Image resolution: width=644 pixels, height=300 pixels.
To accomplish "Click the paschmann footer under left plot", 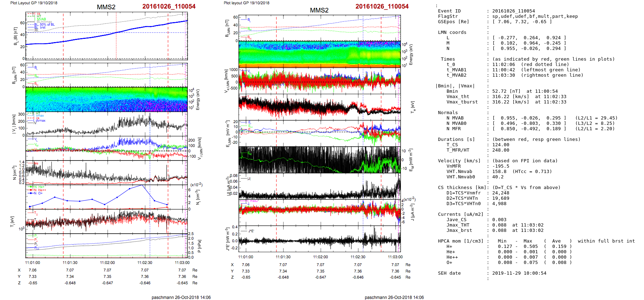I will coord(181,297).
